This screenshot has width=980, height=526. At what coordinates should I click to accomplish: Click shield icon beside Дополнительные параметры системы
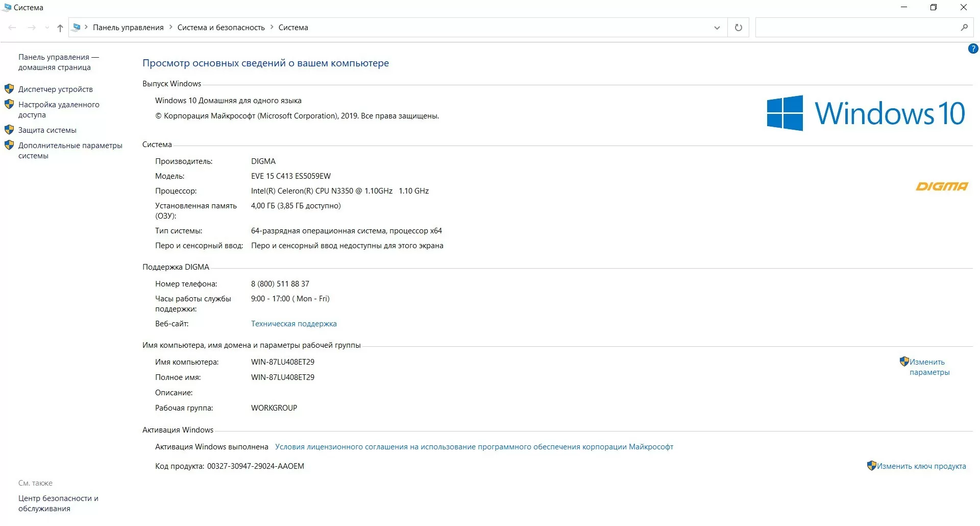coord(9,145)
